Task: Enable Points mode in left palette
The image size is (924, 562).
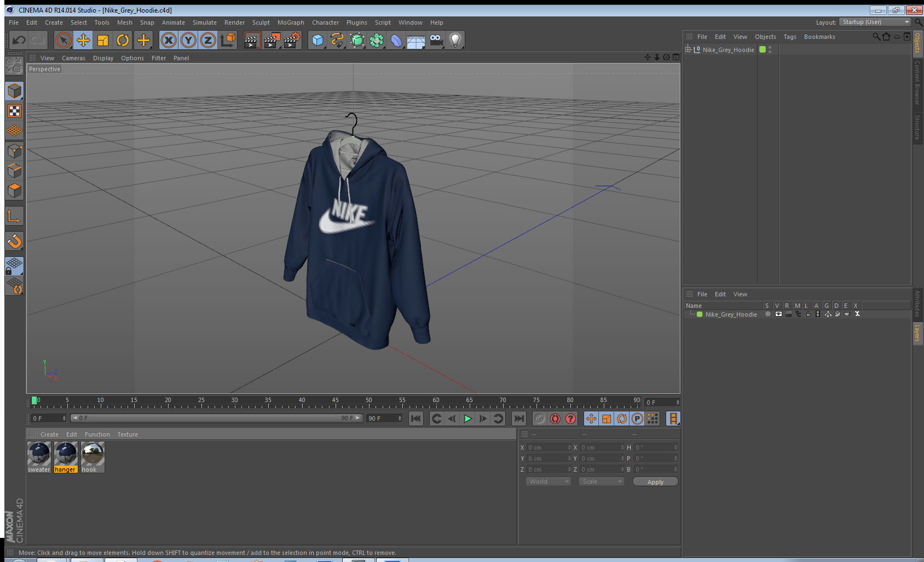Action: point(14,151)
